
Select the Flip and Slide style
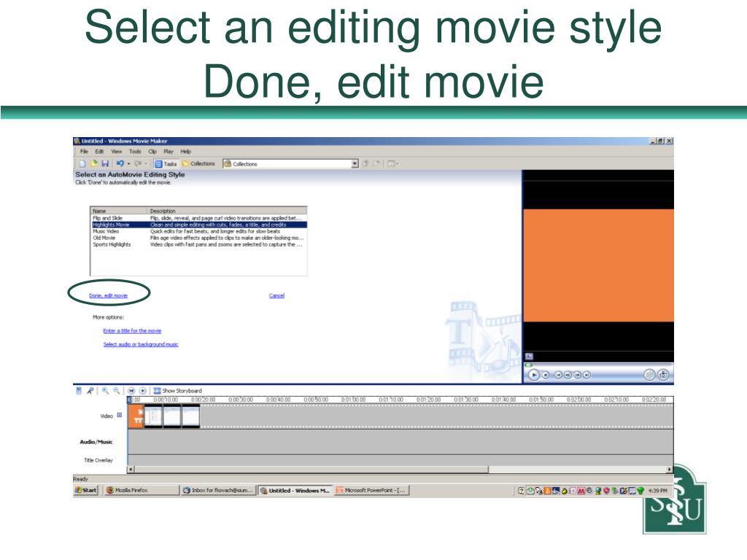[x=198, y=218]
